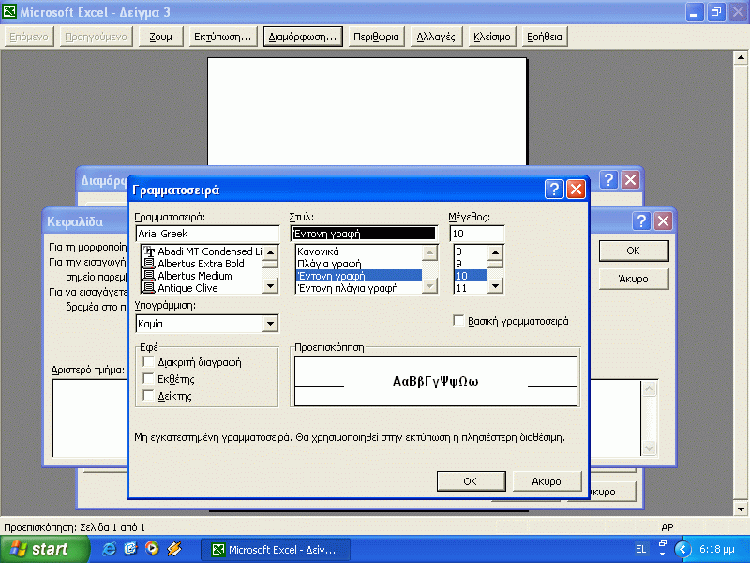The height and width of the screenshot is (563, 750).
Task: Click the Αριστερό τμήμα left section text box
Action: [x=90, y=418]
